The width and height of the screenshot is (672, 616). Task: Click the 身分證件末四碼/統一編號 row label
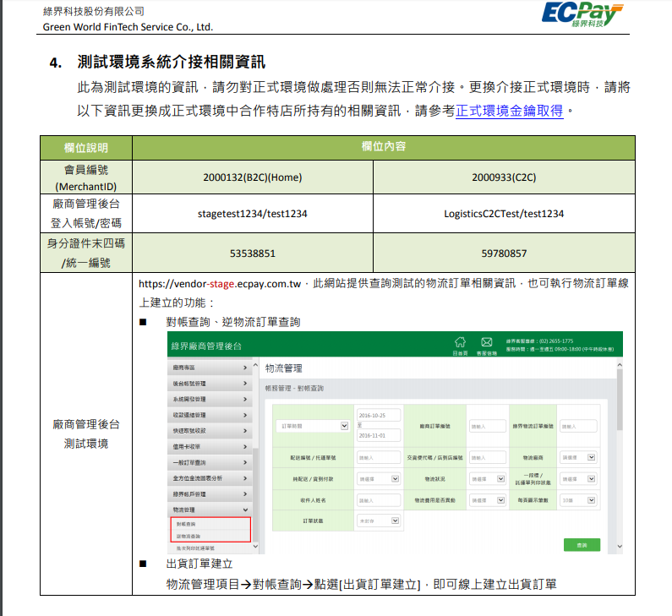pos(86,253)
